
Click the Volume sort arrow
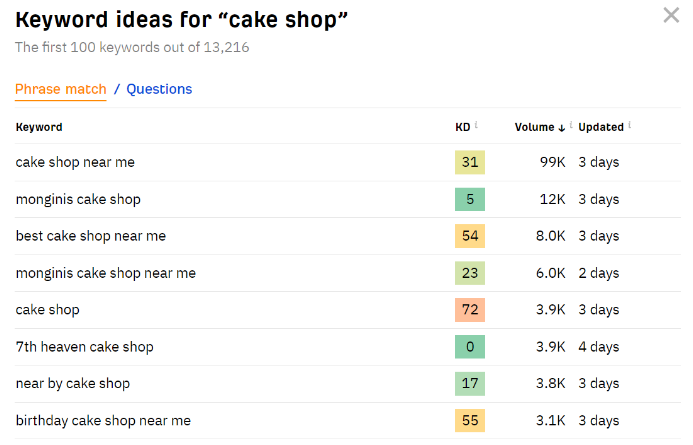point(561,128)
